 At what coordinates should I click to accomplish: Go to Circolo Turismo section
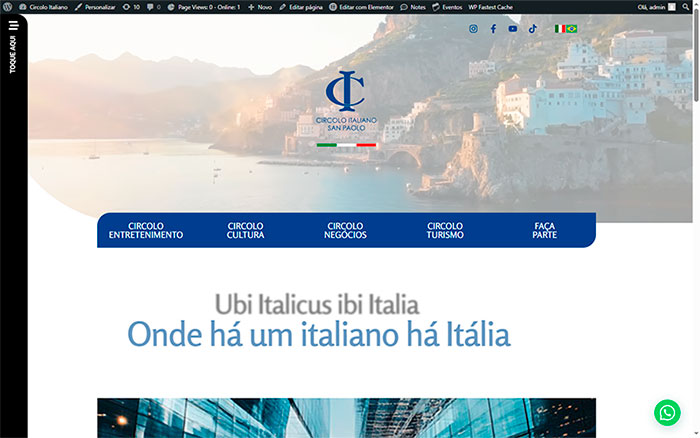[445, 230]
